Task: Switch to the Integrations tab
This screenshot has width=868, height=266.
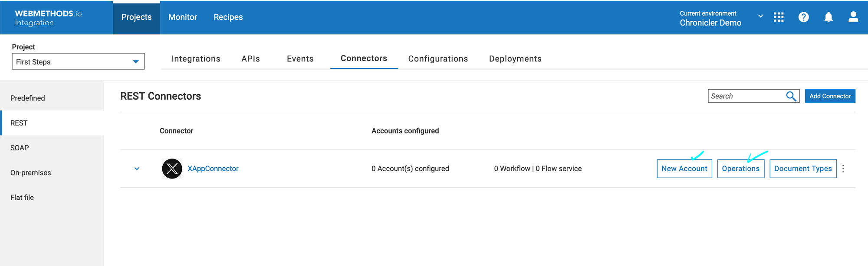Action: coord(196,59)
